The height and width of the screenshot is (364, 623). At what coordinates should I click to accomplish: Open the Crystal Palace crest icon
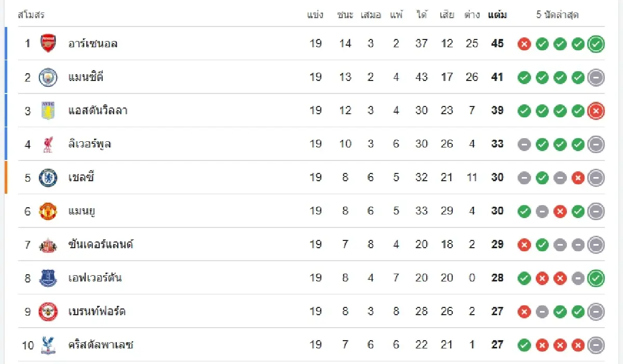tap(48, 345)
